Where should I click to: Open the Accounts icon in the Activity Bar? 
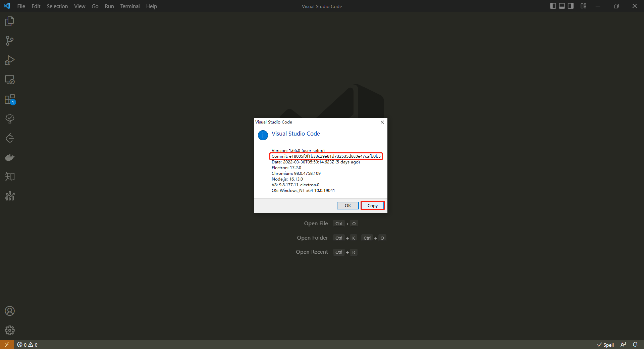coord(10,311)
